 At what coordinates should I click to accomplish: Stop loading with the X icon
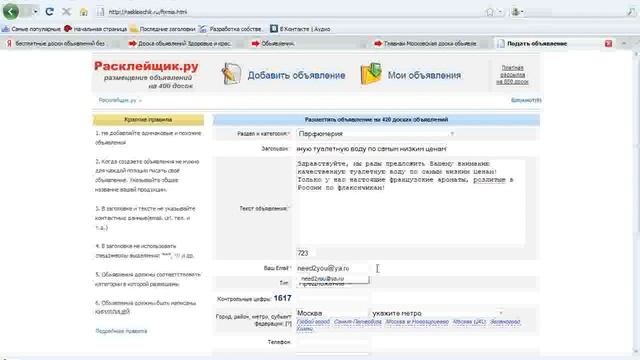66,12
